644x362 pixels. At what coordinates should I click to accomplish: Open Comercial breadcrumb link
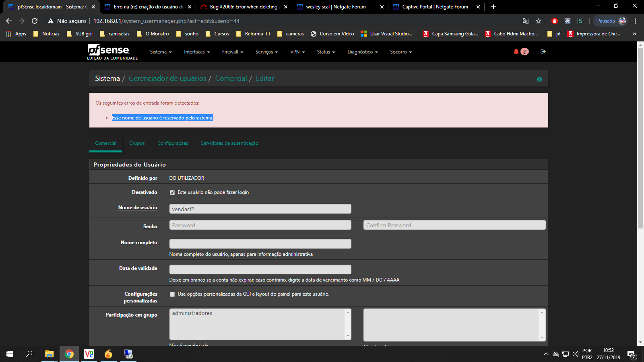tap(231, 78)
